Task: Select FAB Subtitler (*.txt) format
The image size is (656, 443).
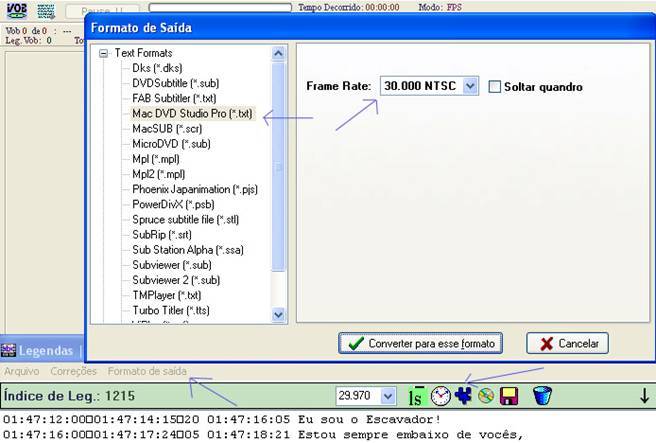Action: 174,98
